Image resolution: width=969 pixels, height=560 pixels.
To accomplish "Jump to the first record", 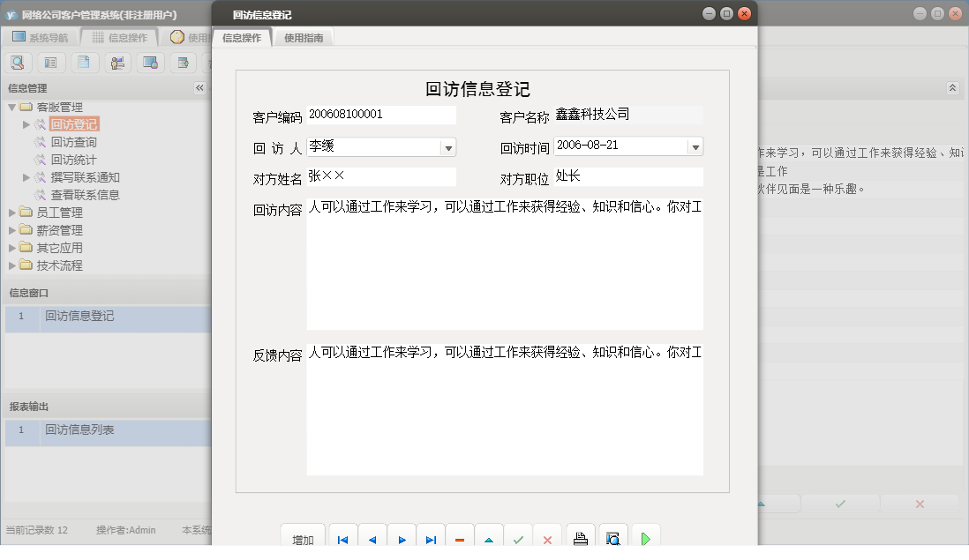I will (x=342, y=536).
